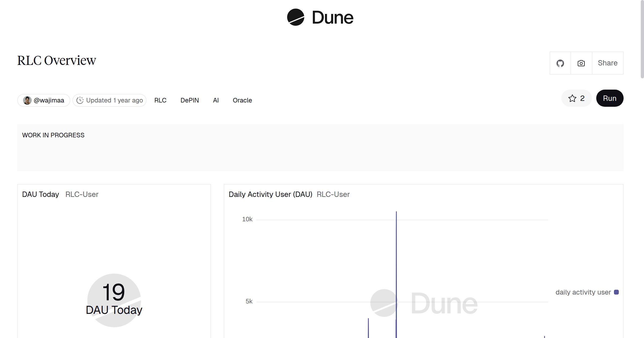Click the Daily Activity User (DAU) title

coord(270,194)
